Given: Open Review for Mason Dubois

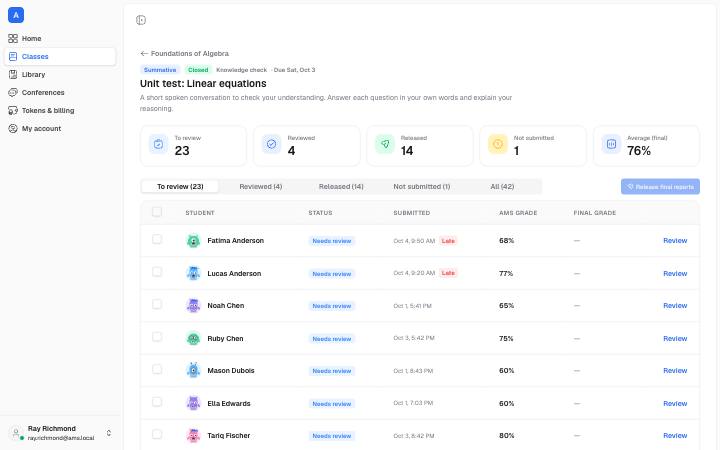Looking at the screenshot, I should [x=675, y=371].
